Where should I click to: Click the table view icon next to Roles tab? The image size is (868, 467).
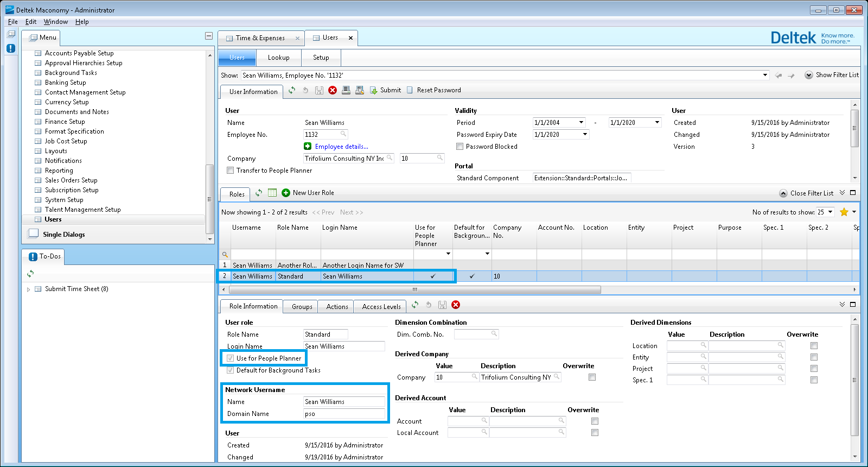(x=272, y=193)
